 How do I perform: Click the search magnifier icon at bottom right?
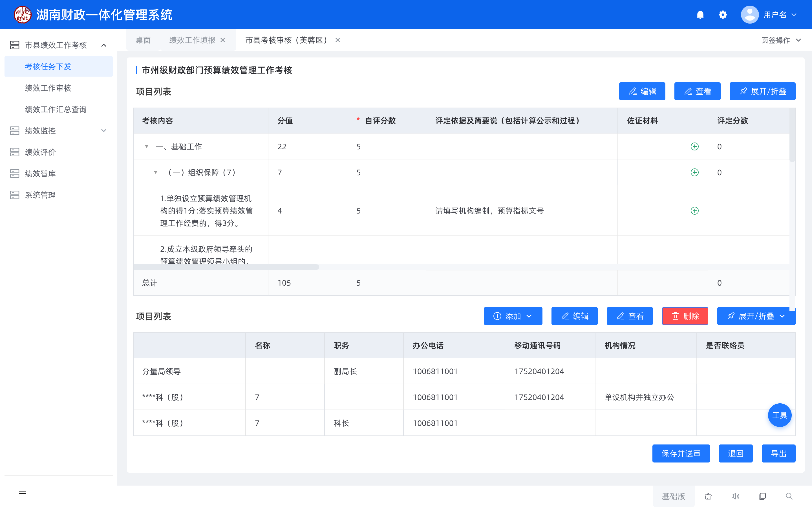[789, 496]
